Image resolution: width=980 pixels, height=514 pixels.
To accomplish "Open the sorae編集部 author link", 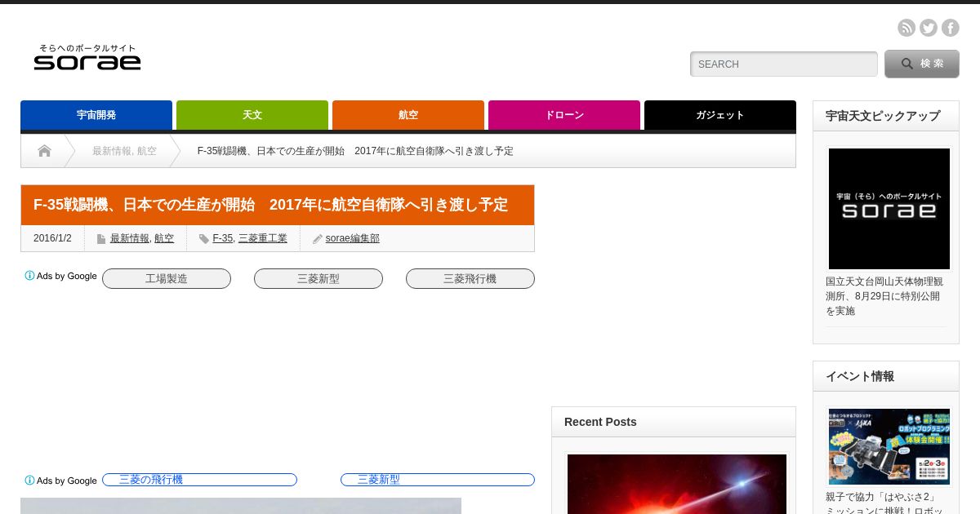I will (x=353, y=238).
